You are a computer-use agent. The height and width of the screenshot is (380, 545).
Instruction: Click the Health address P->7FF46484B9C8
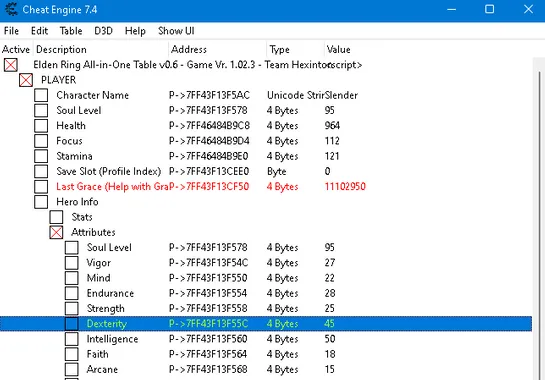tap(209, 126)
